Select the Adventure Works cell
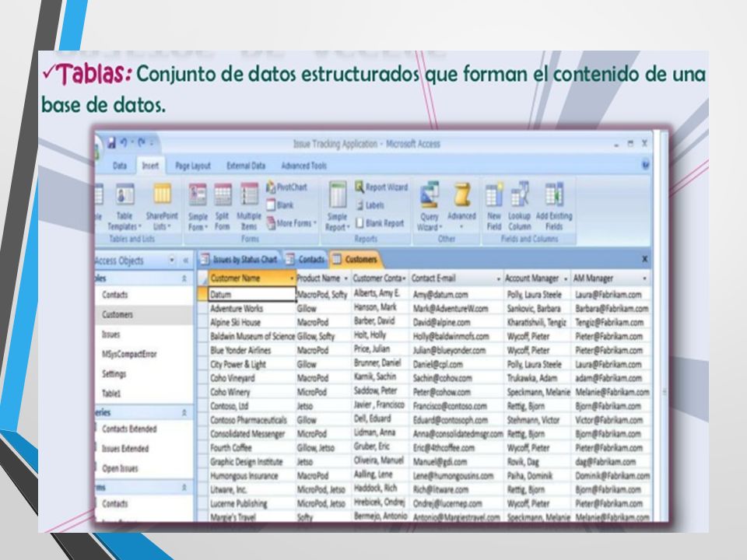Image resolution: width=747 pixels, height=560 pixels. (252, 309)
